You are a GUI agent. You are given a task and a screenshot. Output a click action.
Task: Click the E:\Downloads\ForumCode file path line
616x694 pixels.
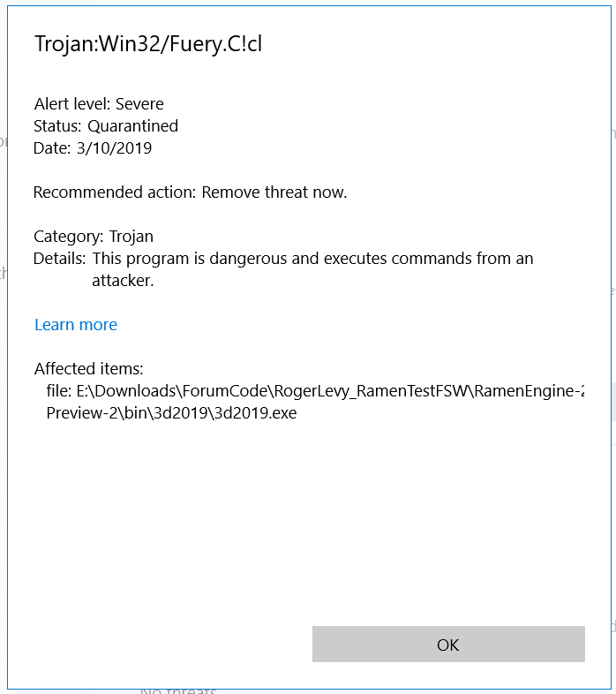pyautogui.click(x=315, y=391)
